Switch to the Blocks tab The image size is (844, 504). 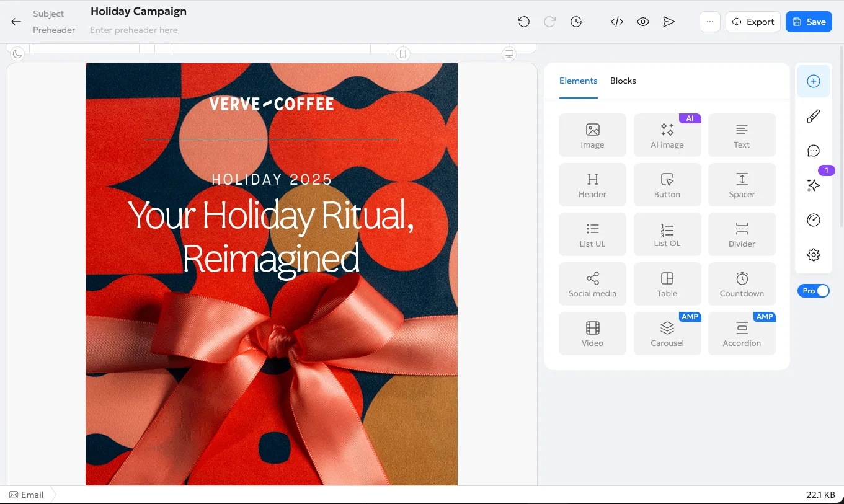click(x=623, y=81)
